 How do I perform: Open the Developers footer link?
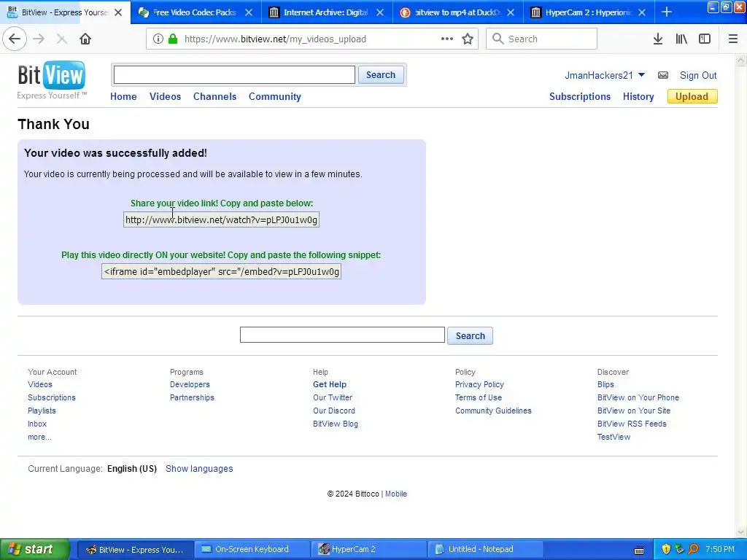point(190,384)
